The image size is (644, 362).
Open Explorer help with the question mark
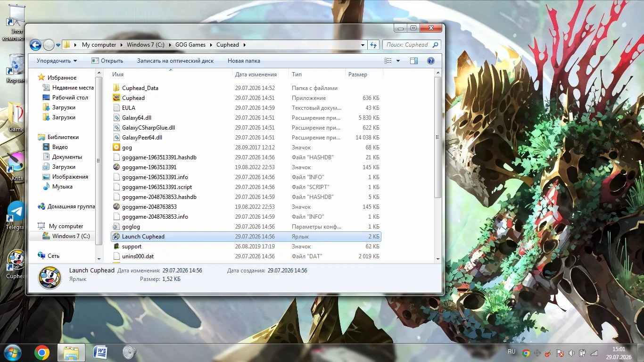point(430,61)
